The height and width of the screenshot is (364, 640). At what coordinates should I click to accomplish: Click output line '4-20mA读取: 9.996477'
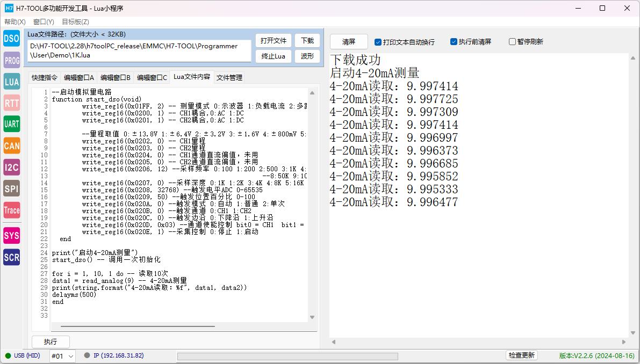click(x=394, y=202)
